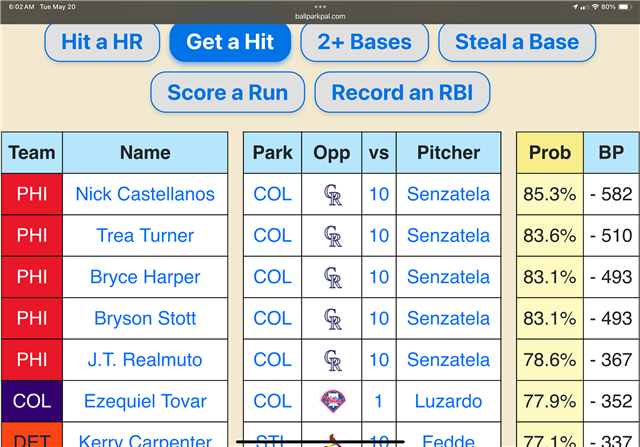Open pitcher Luzardo link
Viewport: 640px width, 447px height.
coord(448,401)
